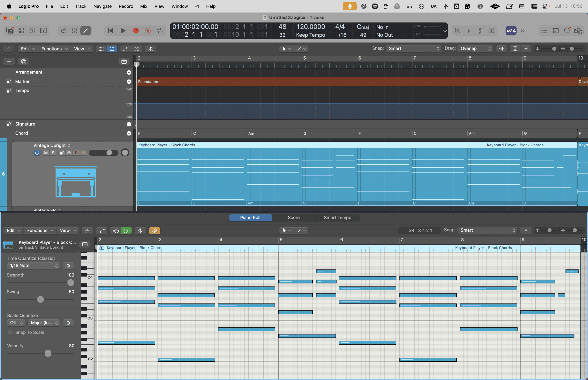This screenshot has height=380, width=588.
Task: Toggle global tracks button above track list
Action: coord(124,62)
